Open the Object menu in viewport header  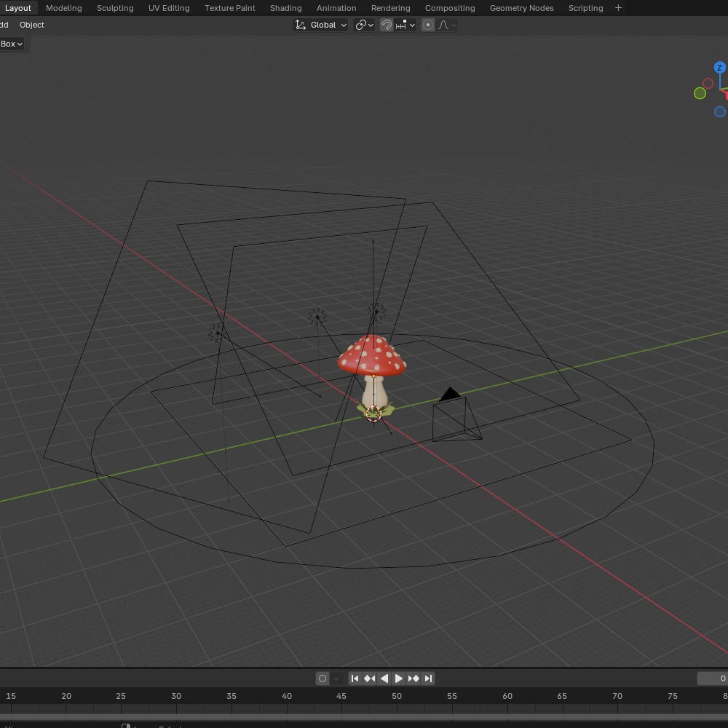(31, 25)
